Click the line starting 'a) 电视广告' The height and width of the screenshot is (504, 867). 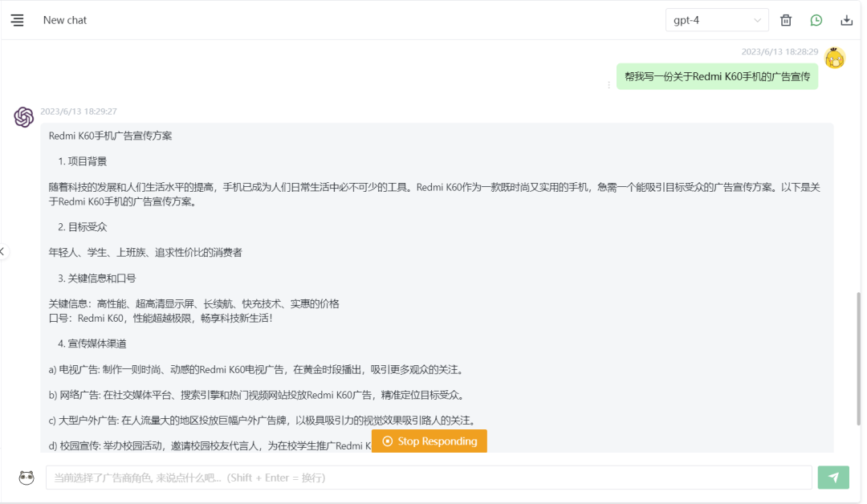(x=257, y=370)
